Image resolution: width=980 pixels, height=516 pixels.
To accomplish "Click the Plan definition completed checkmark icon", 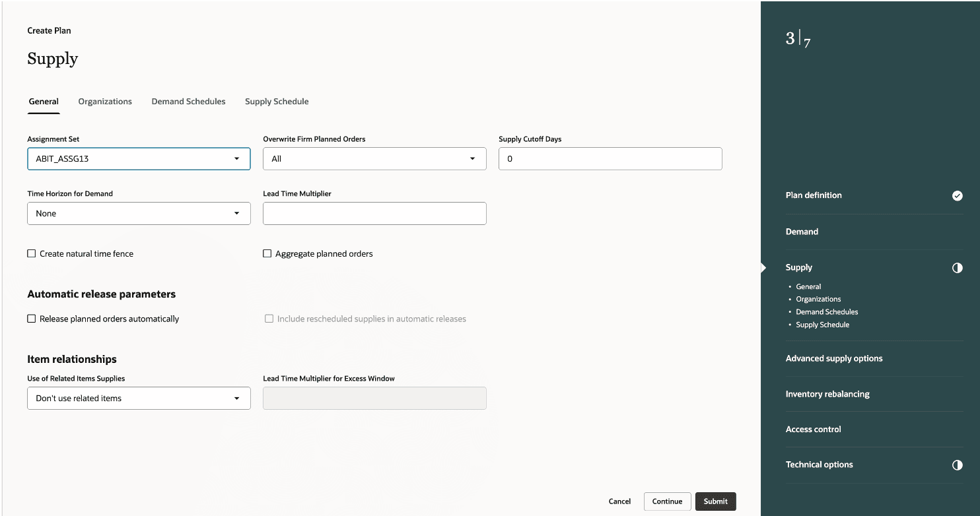I will tap(957, 195).
